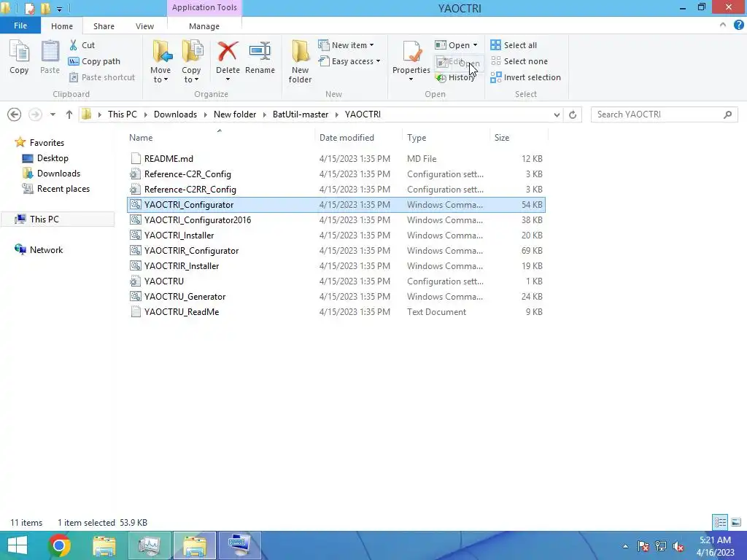This screenshot has height=560, width=747.
Task: Click Select all in the ribbon
Action: click(x=514, y=45)
